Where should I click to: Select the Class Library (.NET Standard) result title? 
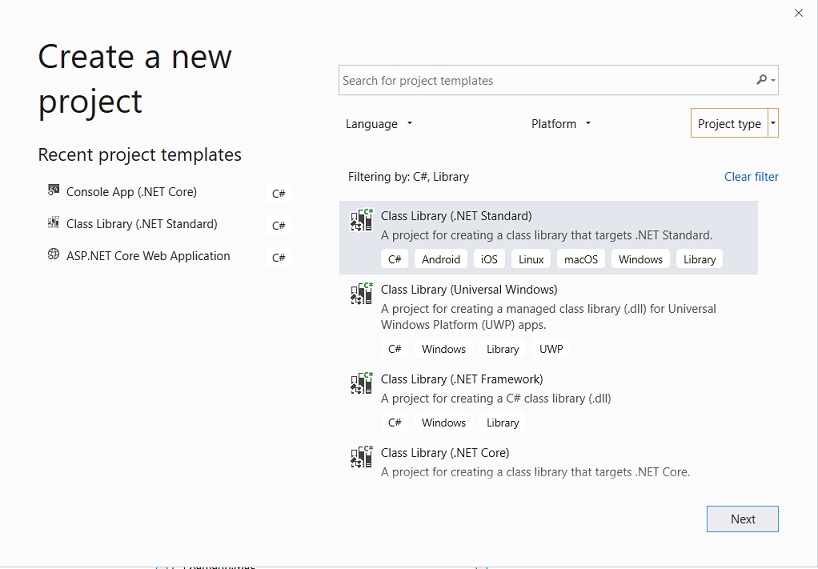click(x=456, y=216)
